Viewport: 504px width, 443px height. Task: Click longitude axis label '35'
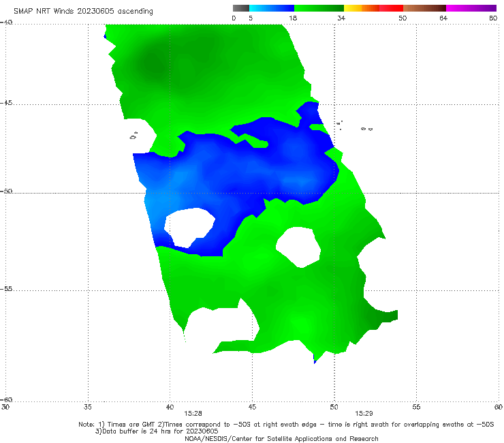pyautogui.click(x=87, y=407)
